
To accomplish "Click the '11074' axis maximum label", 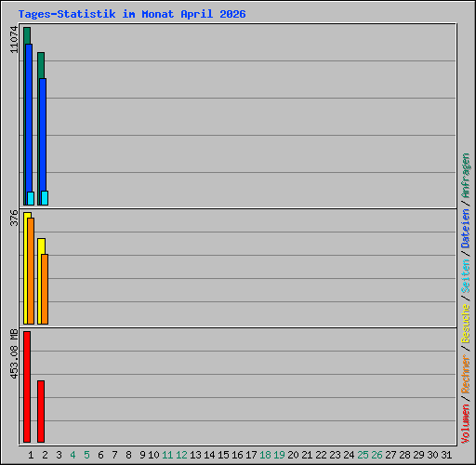I will (x=14, y=39).
